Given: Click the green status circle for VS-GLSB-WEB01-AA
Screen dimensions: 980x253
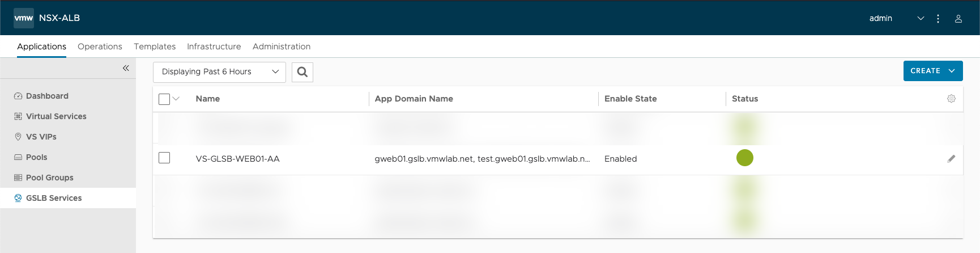Looking at the screenshot, I should pyautogui.click(x=745, y=158).
